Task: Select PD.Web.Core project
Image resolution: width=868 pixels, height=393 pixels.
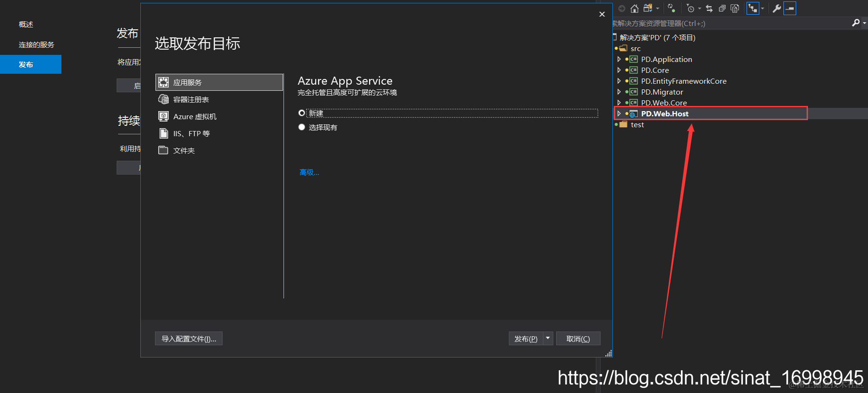Action: point(664,103)
